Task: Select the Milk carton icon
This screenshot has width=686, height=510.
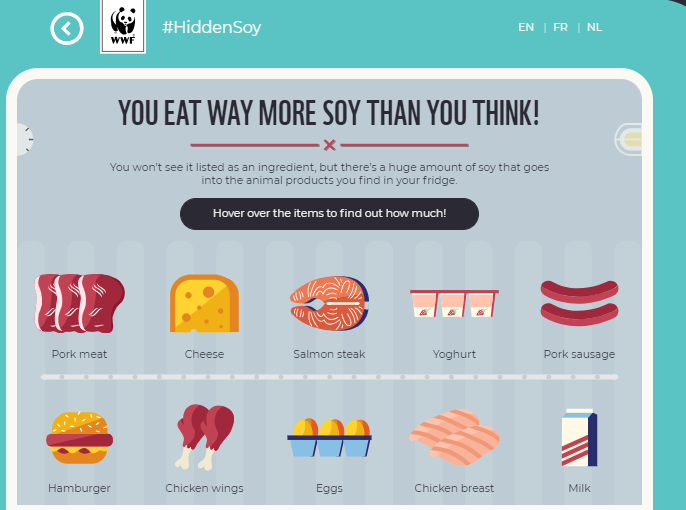Action: pos(579,437)
